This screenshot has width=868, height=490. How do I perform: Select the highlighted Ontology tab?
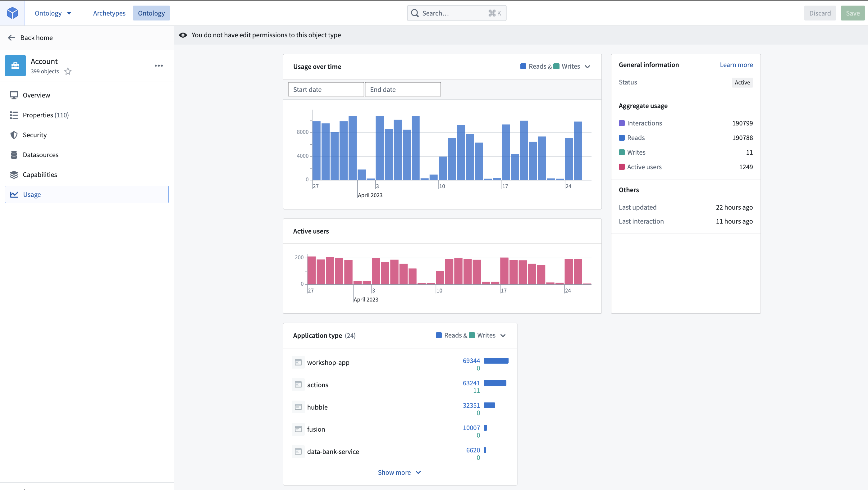click(x=151, y=13)
